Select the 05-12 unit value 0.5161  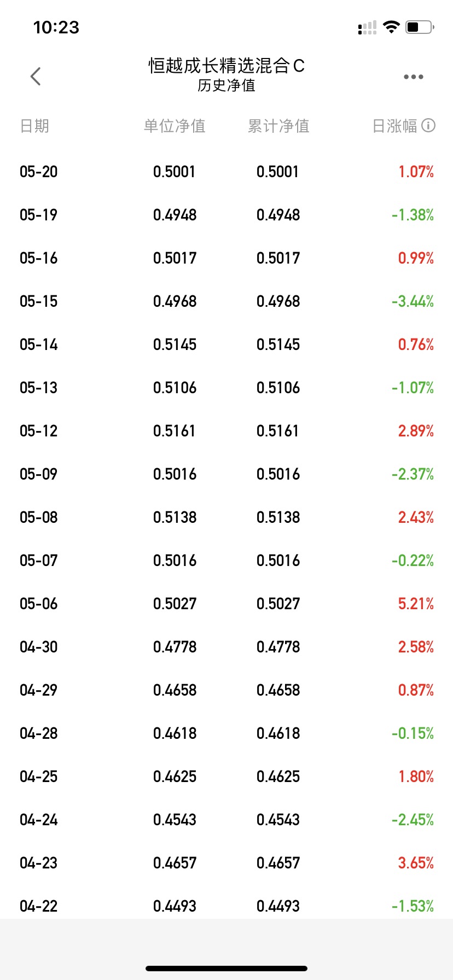(x=175, y=431)
